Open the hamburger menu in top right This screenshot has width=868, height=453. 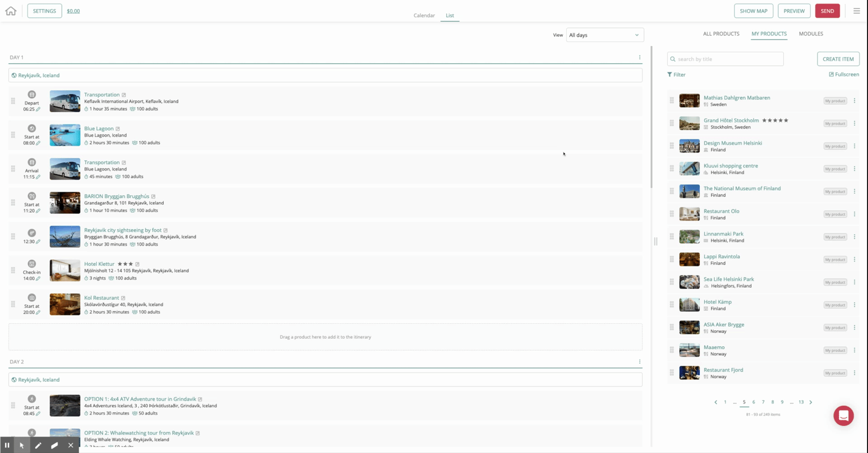[856, 11]
